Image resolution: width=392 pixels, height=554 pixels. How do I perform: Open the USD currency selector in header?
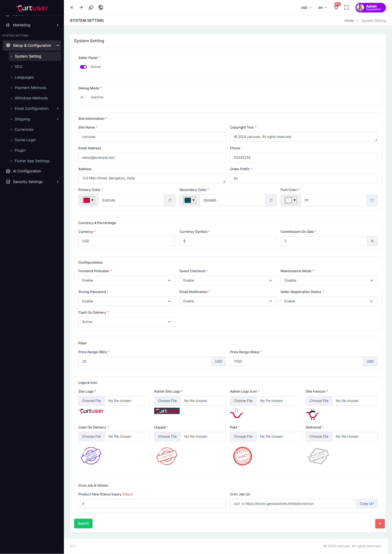point(306,8)
